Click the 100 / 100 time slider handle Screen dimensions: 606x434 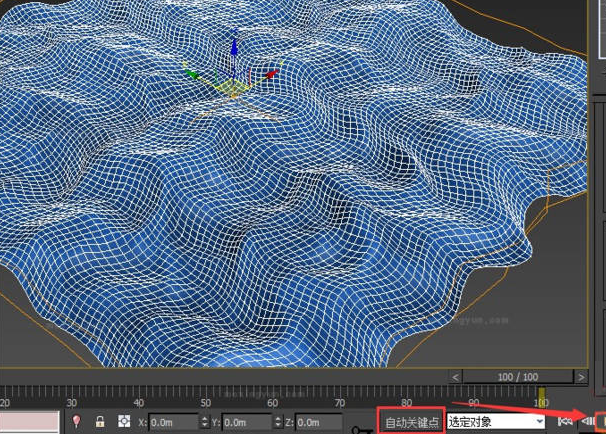click(x=518, y=377)
